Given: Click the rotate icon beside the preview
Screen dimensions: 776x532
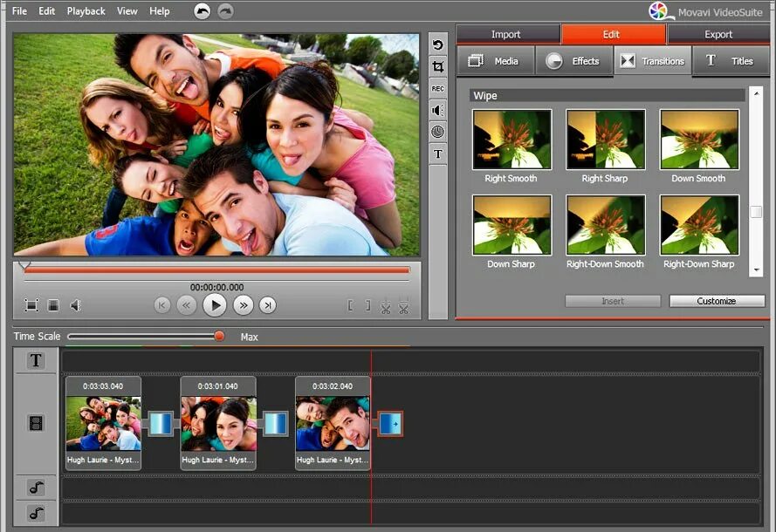Looking at the screenshot, I should click(437, 45).
